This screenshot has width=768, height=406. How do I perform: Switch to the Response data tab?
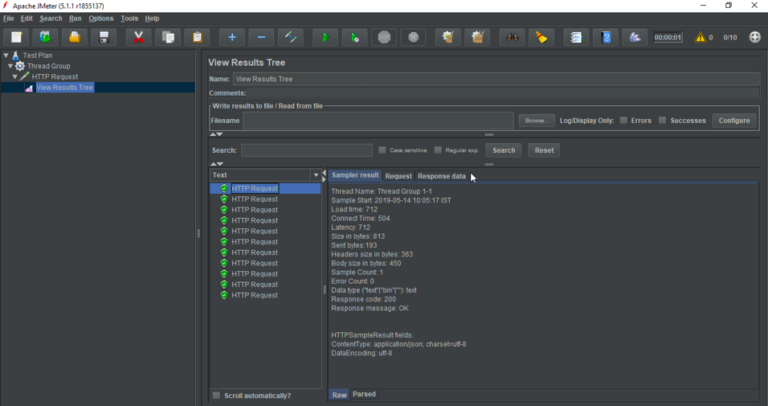pos(442,176)
